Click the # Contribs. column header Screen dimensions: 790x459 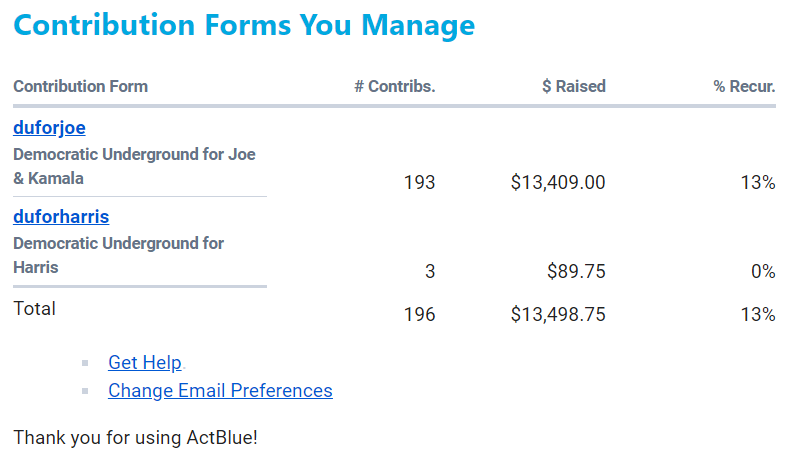coord(394,86)
